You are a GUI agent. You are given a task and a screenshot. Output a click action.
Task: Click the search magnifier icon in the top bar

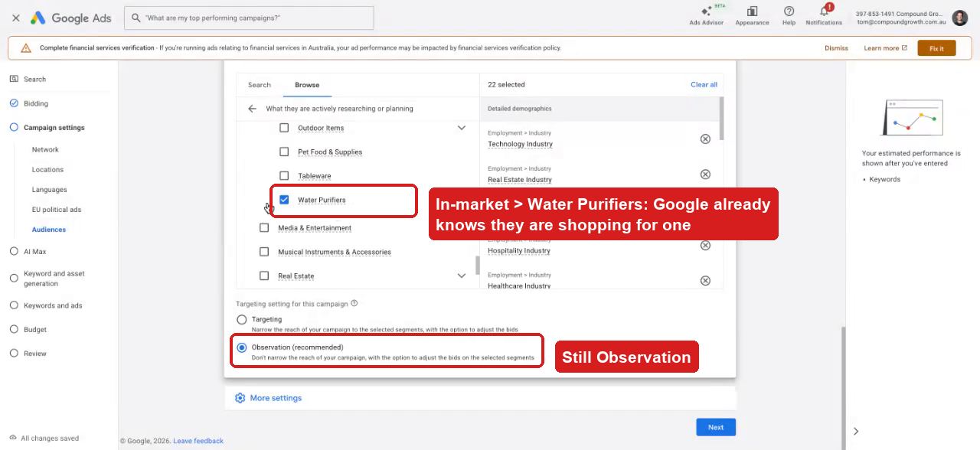136,18
